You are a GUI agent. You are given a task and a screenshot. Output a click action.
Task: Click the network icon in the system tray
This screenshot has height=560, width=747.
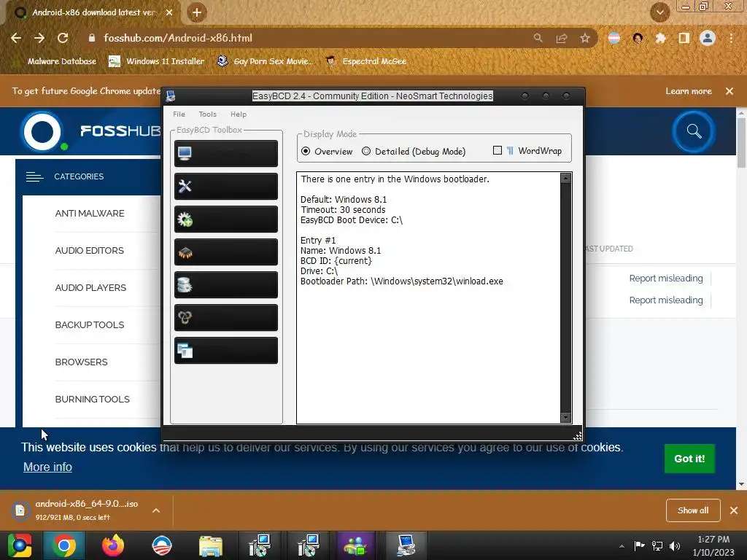point(657,545)
